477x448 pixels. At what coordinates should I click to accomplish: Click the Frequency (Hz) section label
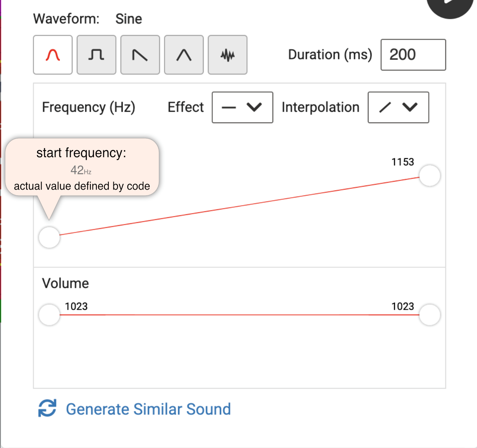click(88, 107)
